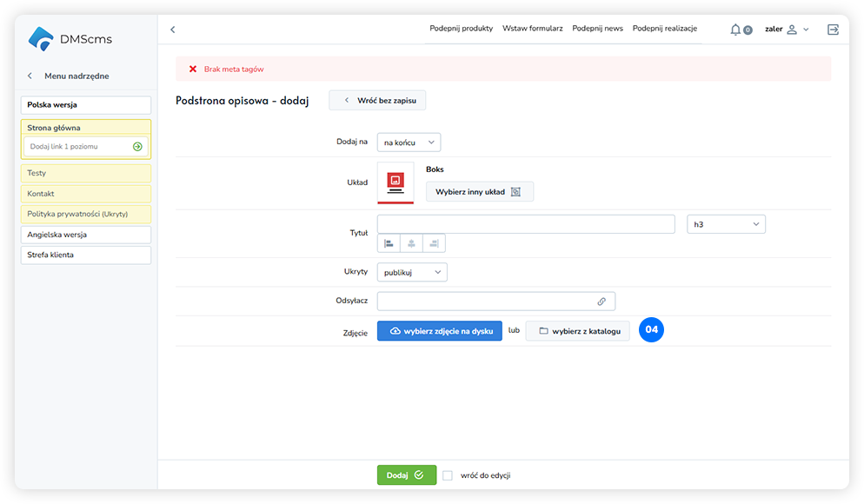Close the Brak meta tagów alert X
Screen dimensions: 864x504
[x=193, y=69]
